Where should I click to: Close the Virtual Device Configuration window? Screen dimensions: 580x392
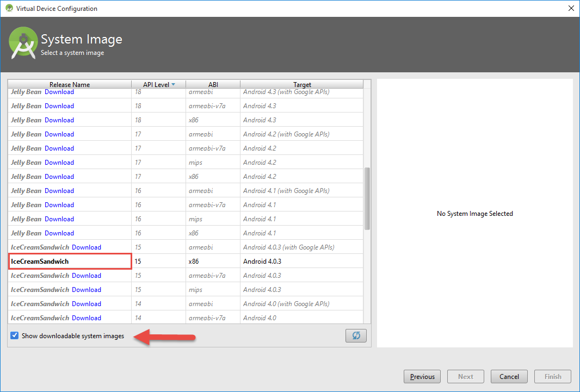[x=571, y=8]
